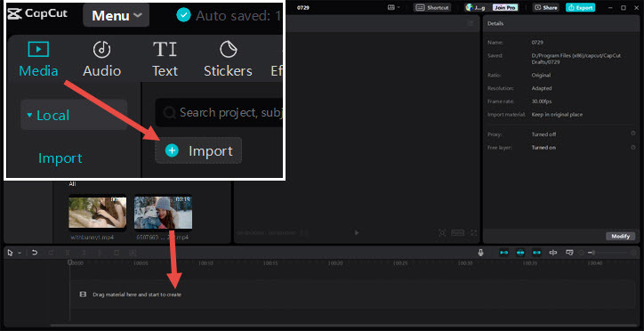Image resolution: width=644 pixels, height=331 pixels.
Task: Click the Turned off Proxy value
Action: click(543, 134)
